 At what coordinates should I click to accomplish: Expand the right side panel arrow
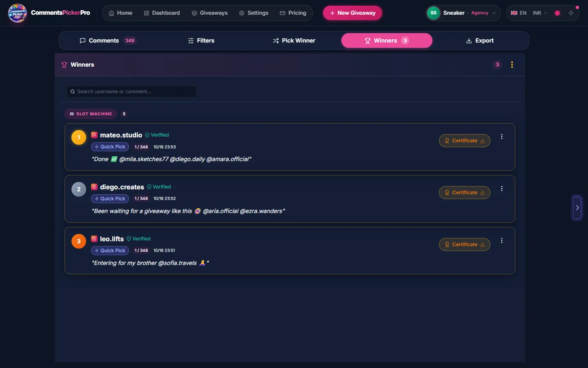click(x=577, y=208)
